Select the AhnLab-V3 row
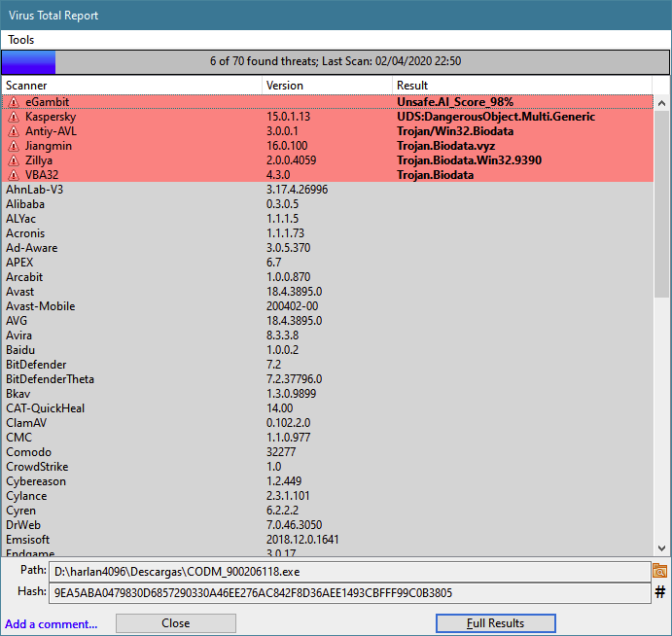 (328, 190)
